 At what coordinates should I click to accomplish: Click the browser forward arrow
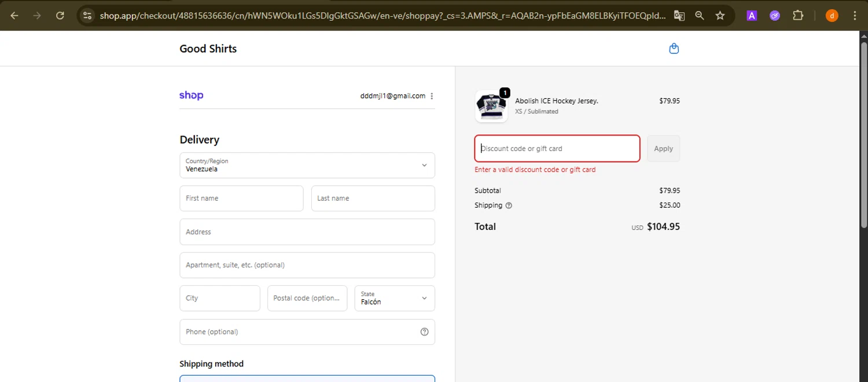37,16
